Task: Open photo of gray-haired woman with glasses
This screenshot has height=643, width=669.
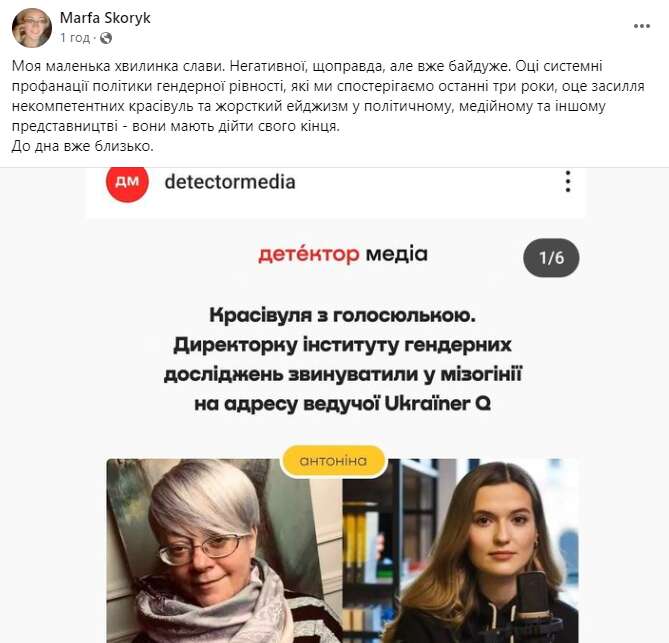Action: (225, 551)
